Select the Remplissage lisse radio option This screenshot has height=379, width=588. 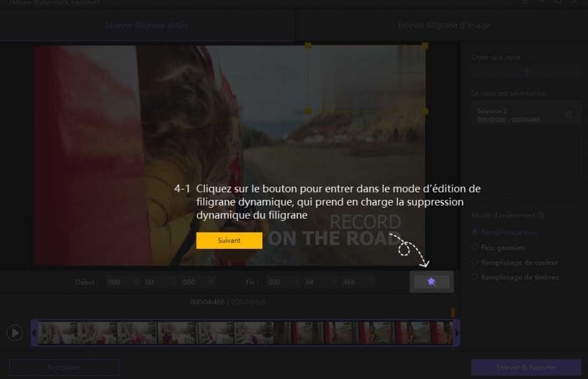pos(475,232)
